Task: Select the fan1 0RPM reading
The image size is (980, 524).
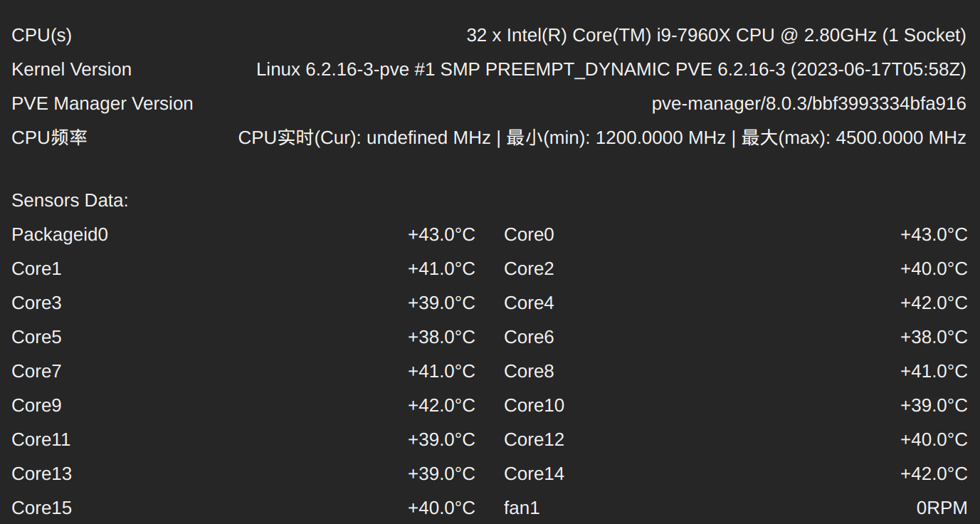Action: [x=942, y=508]
